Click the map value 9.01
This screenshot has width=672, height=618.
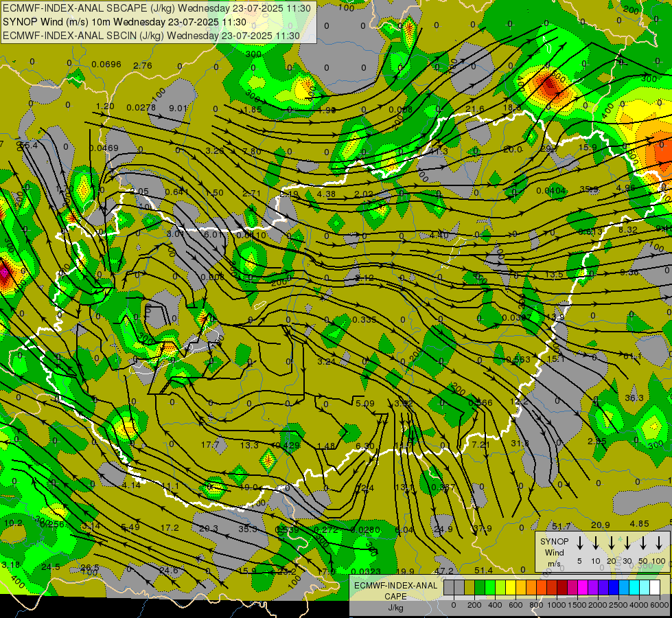(178, 108)
